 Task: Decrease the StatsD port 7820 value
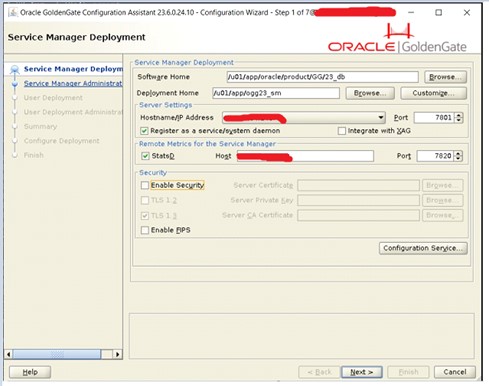pyautogui.click(x=458, y=159)
